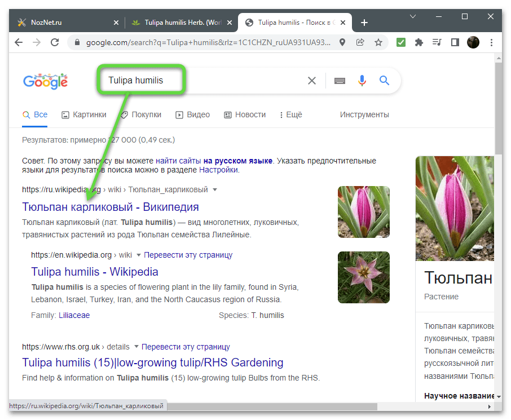511x420 pixels.
Task: Select the Видео results tab
Action: point(192,114)
